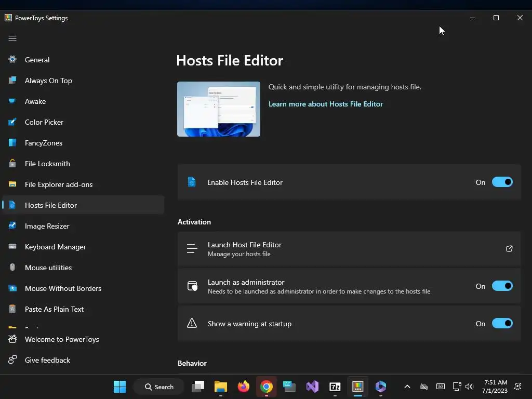Open the clock showing 7:51 AM
Screen dimensions: 532x399
tap(495, 387)
